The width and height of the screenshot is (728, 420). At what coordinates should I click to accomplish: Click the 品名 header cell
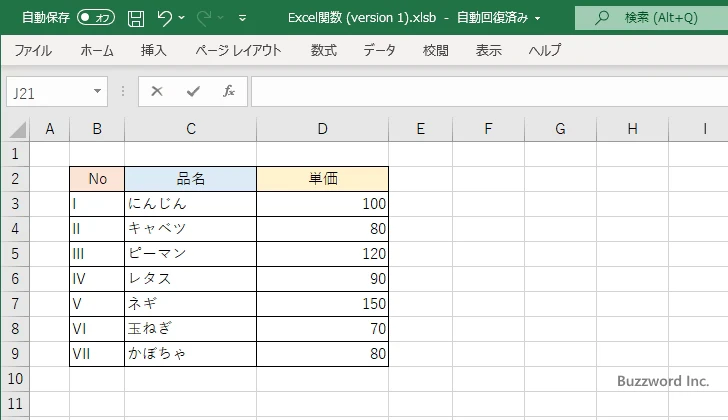[x=191, y=179]
